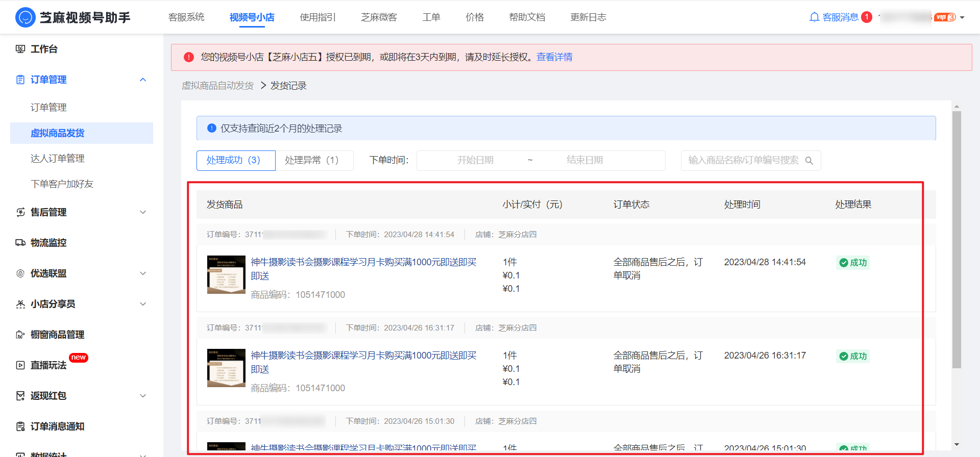This screenshot has height=457, width=980.
Task: Collapse the 订单管理 sidebar section
Action: point(143,80)
